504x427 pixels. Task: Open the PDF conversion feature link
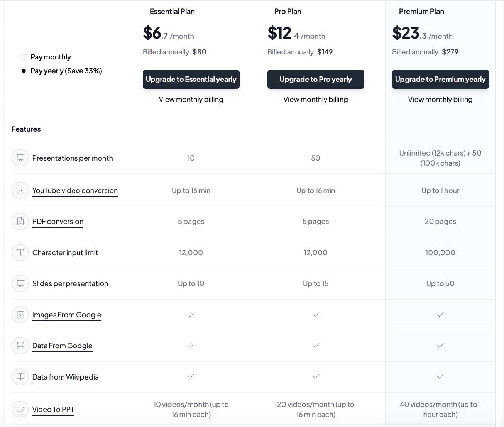pyautogui.click(x=58, y=222)
